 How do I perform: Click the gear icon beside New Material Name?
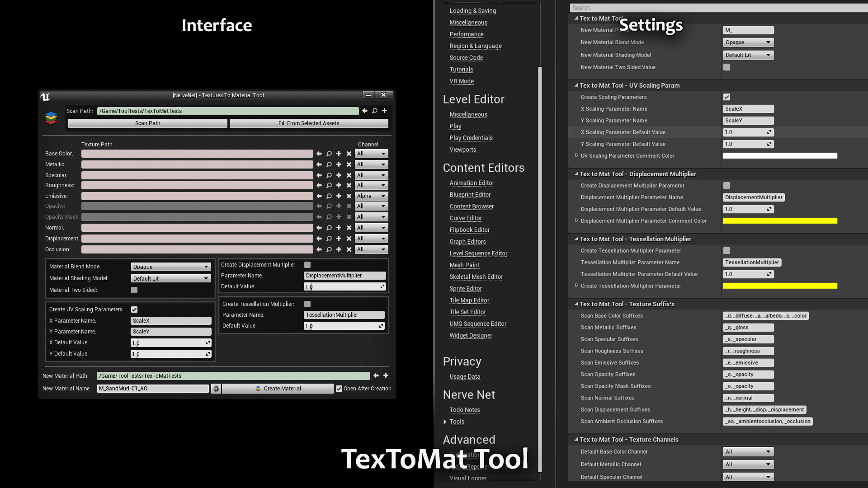click(216, 389)
